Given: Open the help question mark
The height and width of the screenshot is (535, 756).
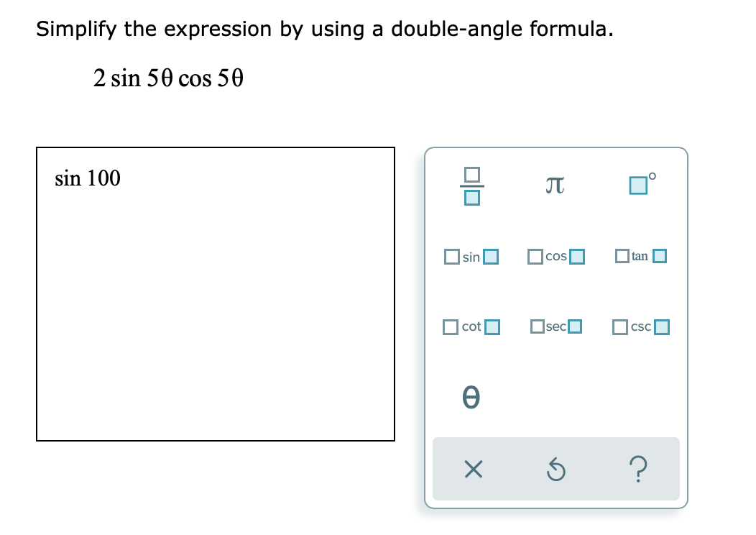Looking at the screenshot, I should click(x=639, y=469).
